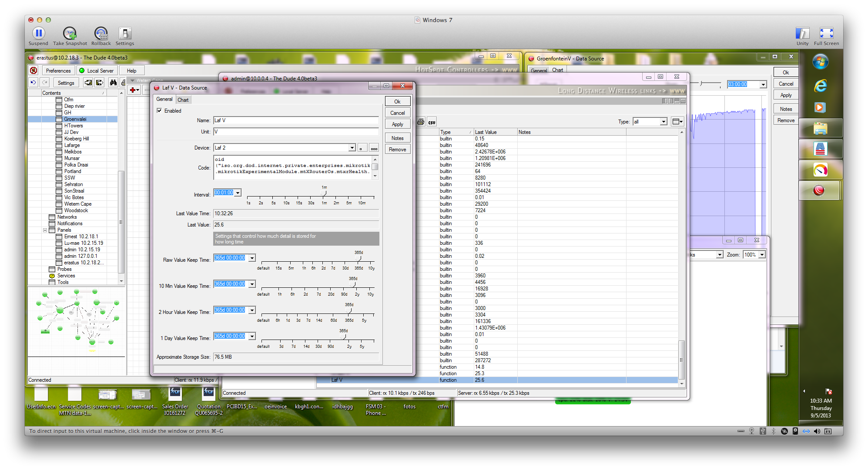Open the Help menu in The Dude

(x=132, y=70)
